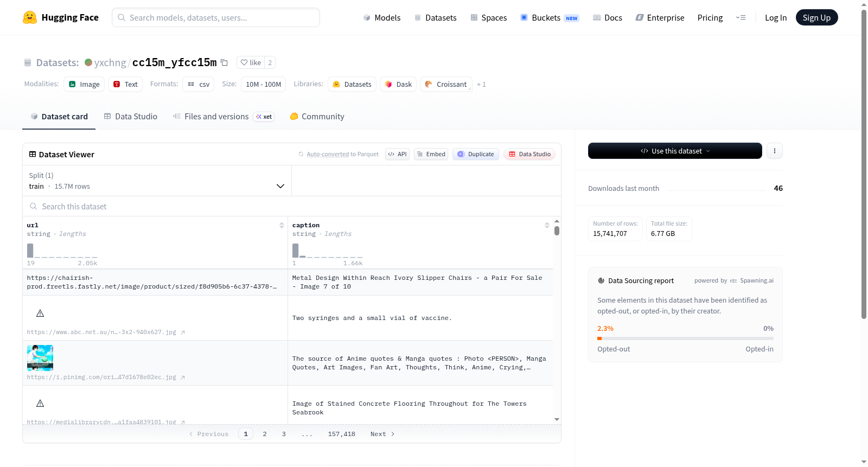Click the opted-out percentage progress bar
The width and height of the screenshot is (868, 467).
point(686,338)
